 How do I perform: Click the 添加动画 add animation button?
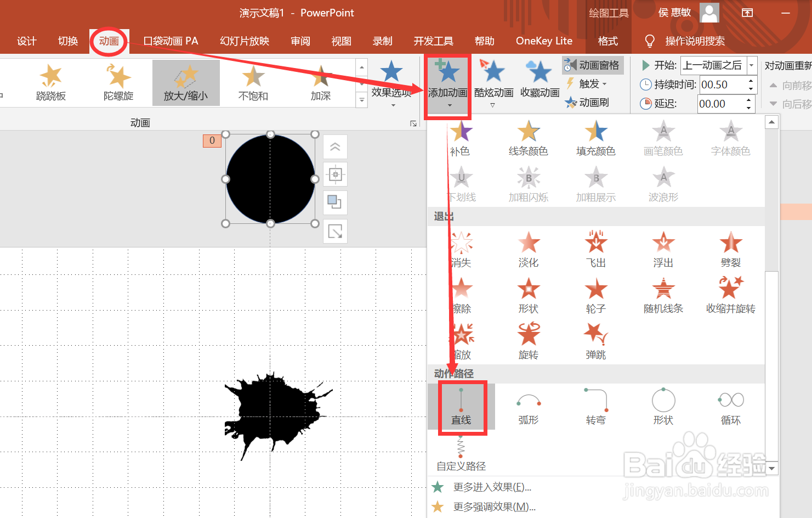click(447, 85)
